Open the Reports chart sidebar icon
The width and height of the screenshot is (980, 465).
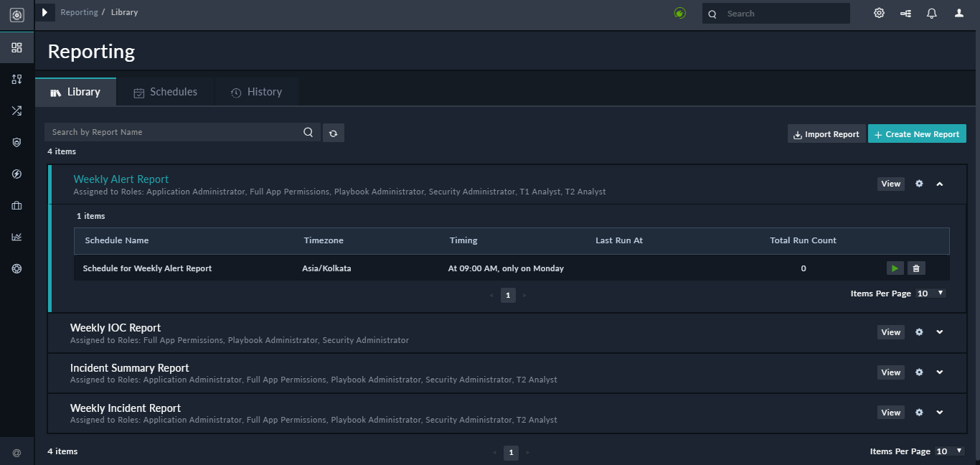pyautogui.click(x=17, y=237)
